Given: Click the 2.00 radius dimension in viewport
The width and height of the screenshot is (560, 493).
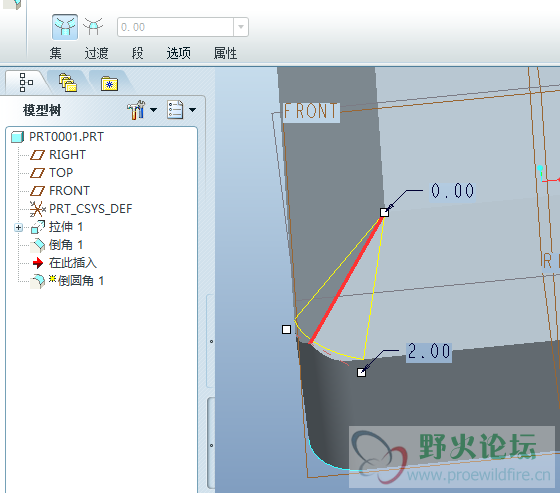Looking at the screenshot, I should (x=429, y=352).
